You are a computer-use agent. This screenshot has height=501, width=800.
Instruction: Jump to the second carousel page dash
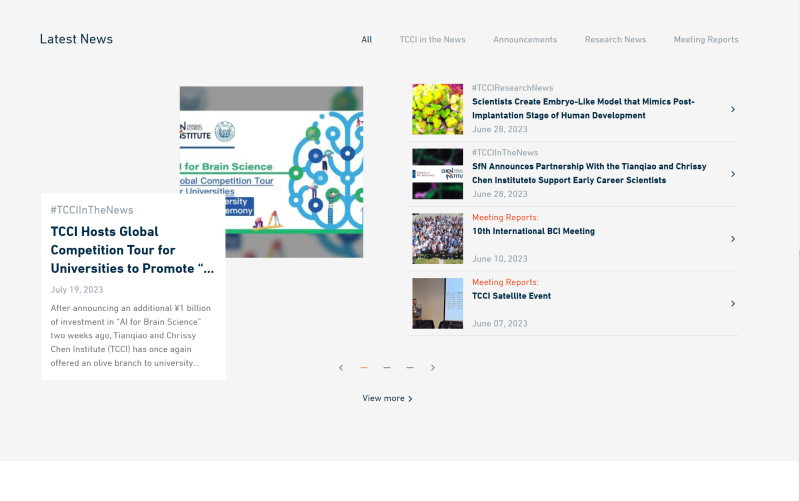click(x=387, y=368)
